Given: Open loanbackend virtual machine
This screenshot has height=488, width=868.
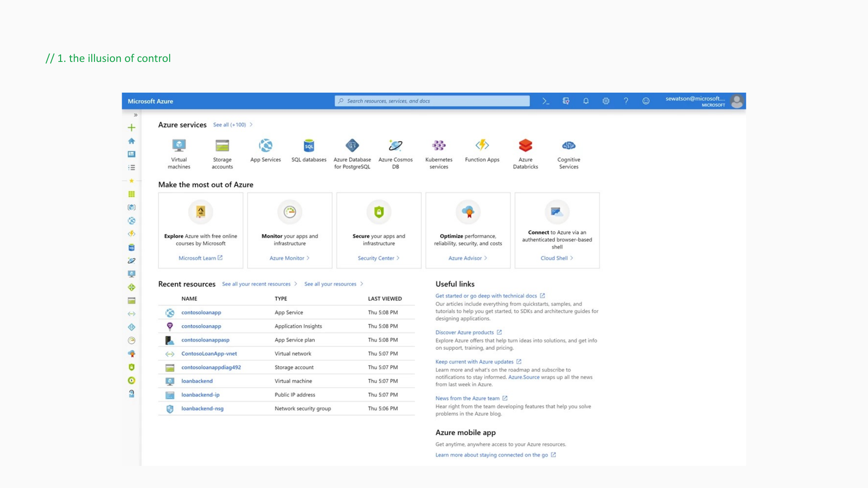Looking at the screenshot, I should 197,381.
